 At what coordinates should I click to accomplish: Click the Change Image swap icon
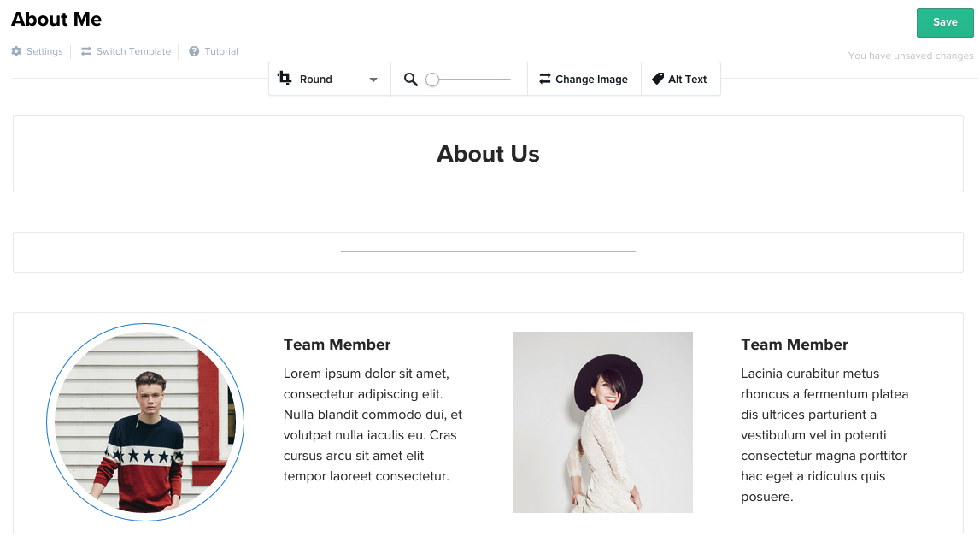(545, 79)
